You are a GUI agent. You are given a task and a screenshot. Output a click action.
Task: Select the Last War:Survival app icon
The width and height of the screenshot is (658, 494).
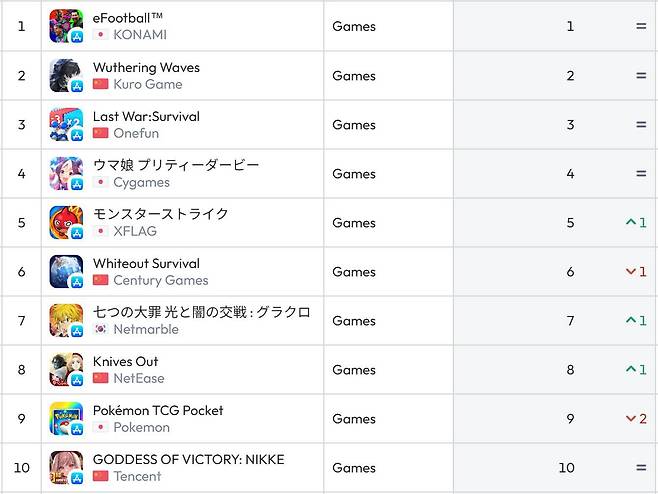[66, 124]
